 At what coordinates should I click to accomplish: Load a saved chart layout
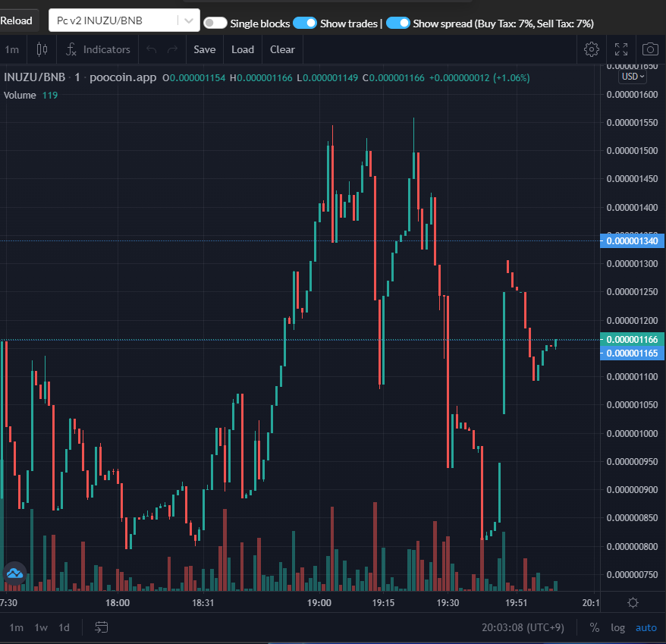tap(243, 50)
